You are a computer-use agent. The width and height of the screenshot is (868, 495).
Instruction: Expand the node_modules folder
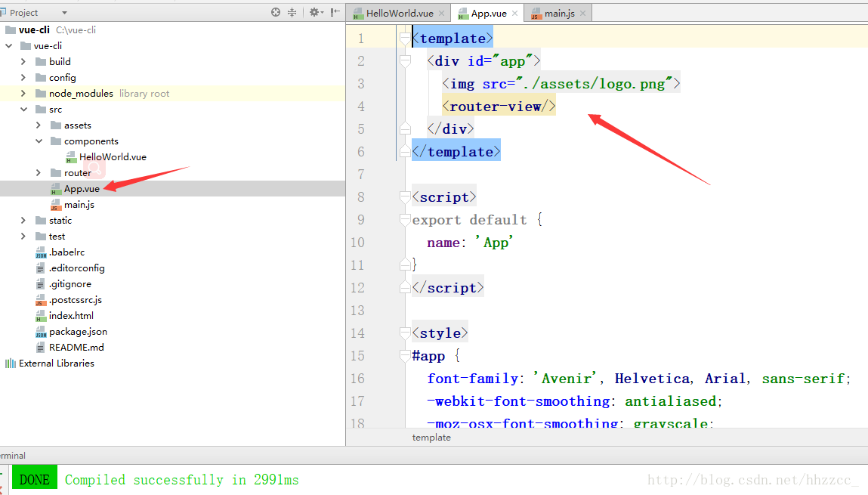coord(23,94)
